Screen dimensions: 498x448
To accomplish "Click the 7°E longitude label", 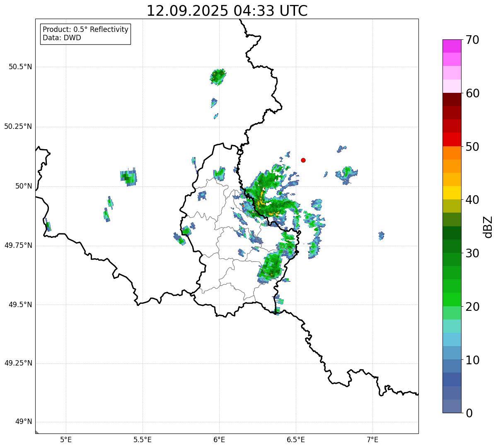I will pos(372,439).
